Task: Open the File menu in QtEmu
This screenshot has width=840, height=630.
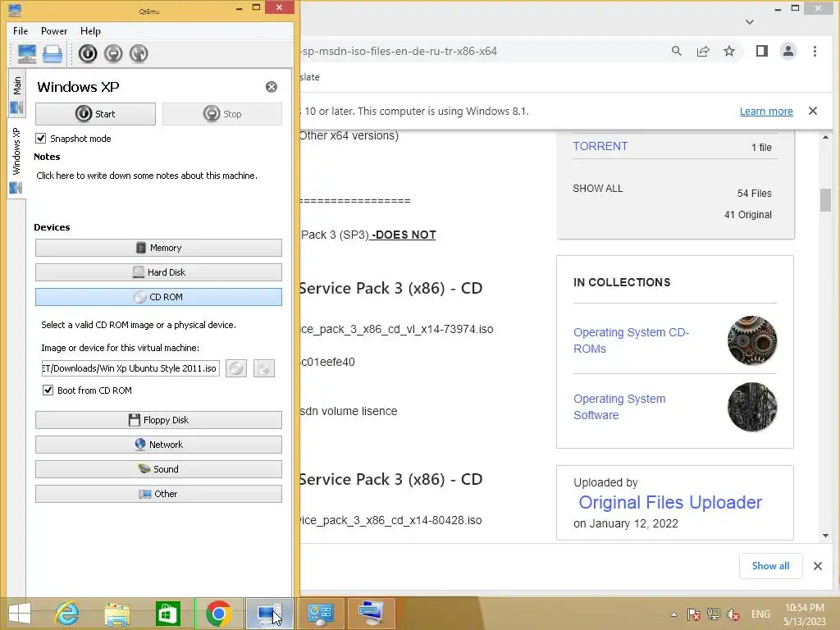Action: [x=21, y=31]
